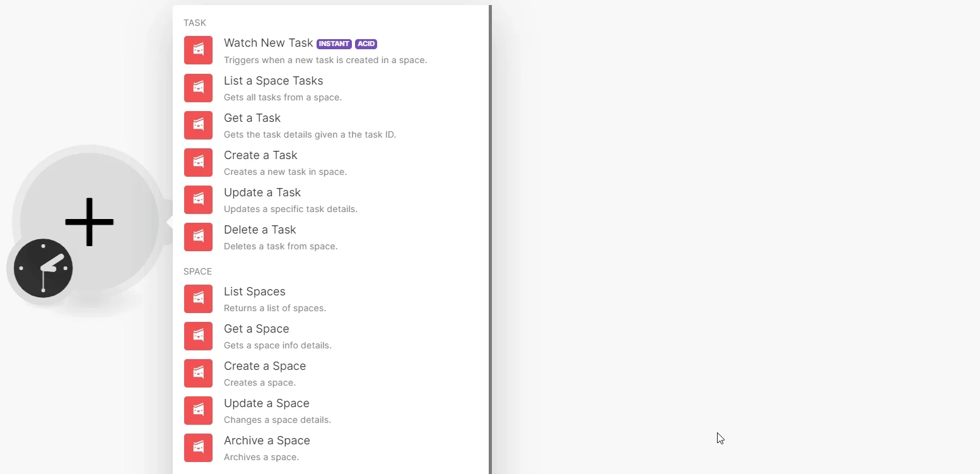
Task: Click the List a Space Tasks icon
Action: (198, 88)
